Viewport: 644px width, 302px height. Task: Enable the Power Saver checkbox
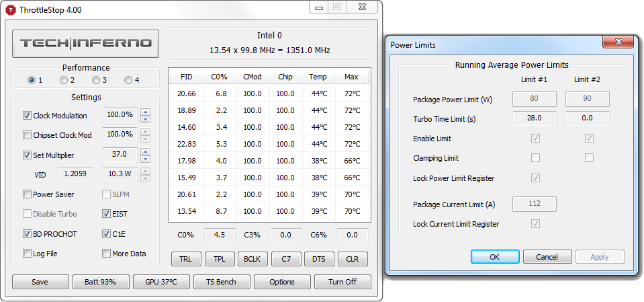(x=27, y=194)
